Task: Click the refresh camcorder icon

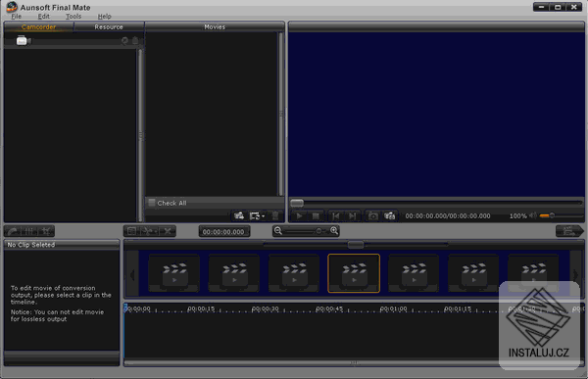Action: pyautogui.click(x=124, y=40)
